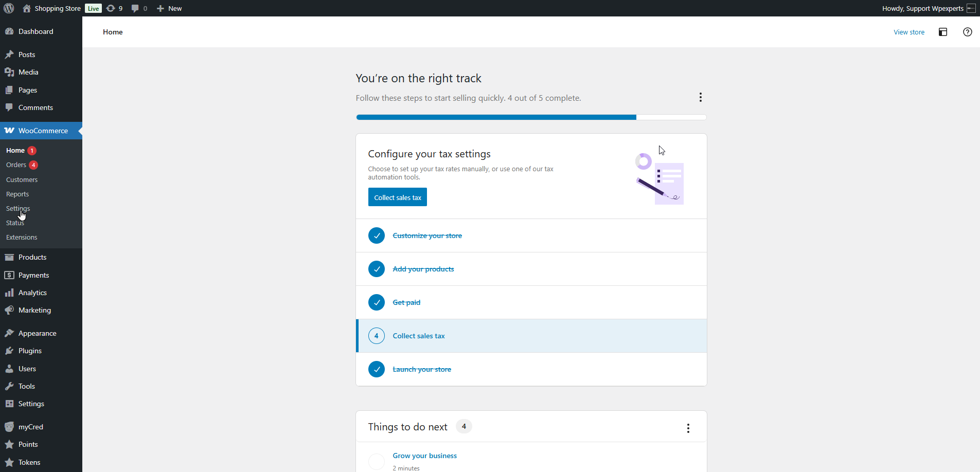Image resolution: width=980 pixels, height=472 pixels.
Task: Open the Marketing megaphone menu
Action: click(x=34, y=310)
